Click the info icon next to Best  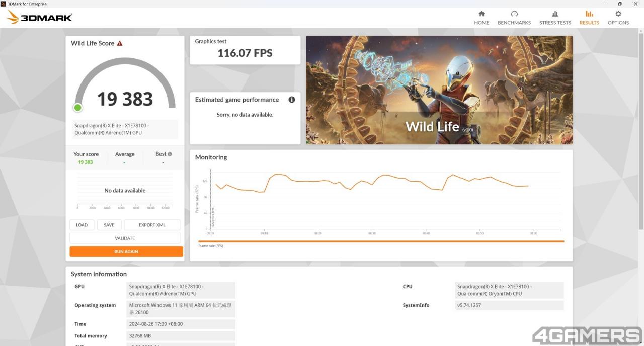170,154
